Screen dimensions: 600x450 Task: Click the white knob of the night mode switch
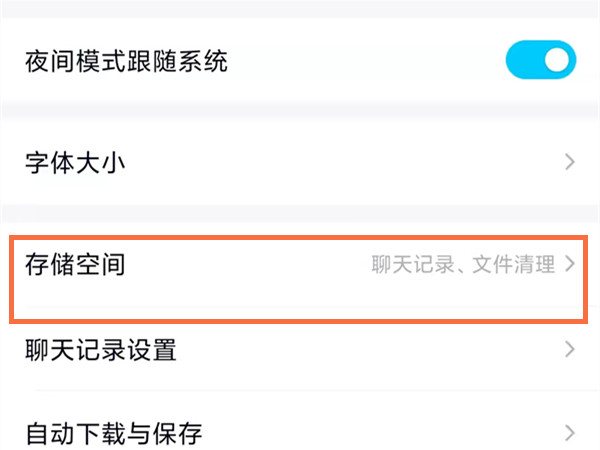pyautogui.click(x=559, y=61)
